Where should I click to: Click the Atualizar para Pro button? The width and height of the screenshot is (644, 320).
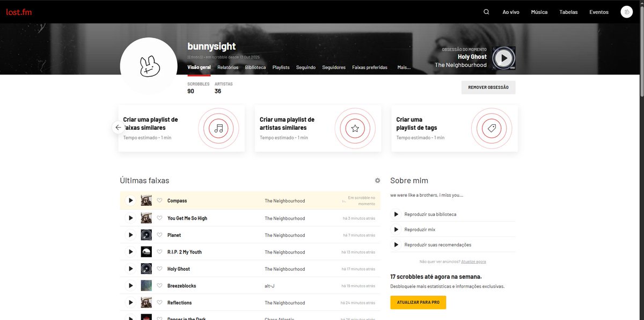[x=418, y=302]
